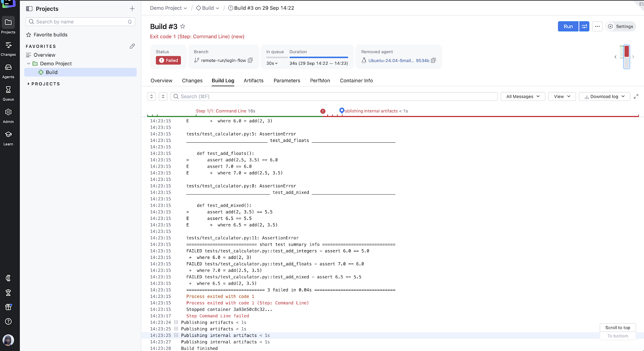
Task: Click the Scroll to top button
Action: [617, 328]
